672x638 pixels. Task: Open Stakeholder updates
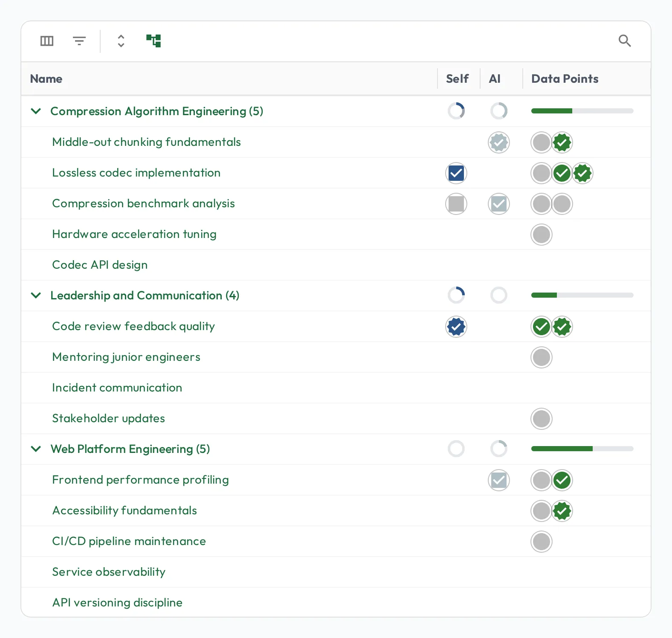click(109, 418)
